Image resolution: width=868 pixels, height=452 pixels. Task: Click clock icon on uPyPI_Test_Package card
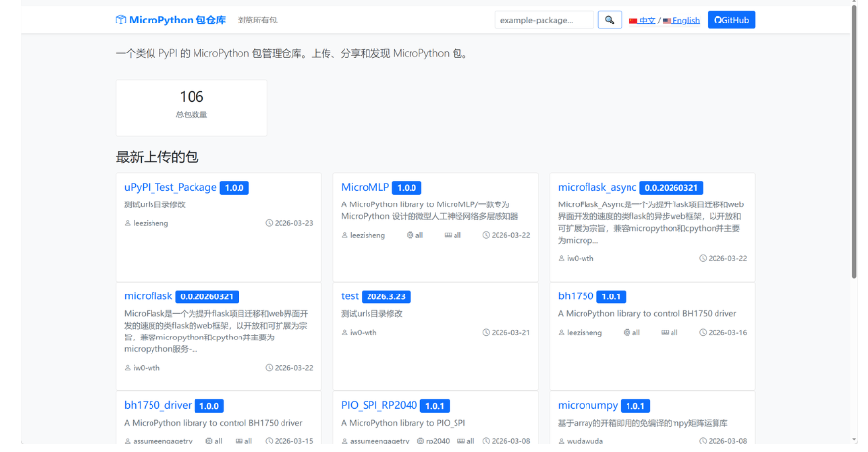tap(269, 223)
